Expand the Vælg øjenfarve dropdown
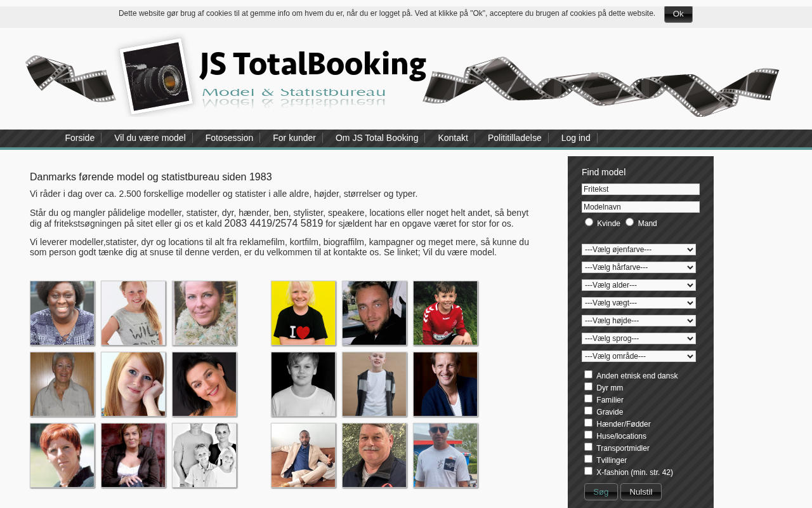 639,250
